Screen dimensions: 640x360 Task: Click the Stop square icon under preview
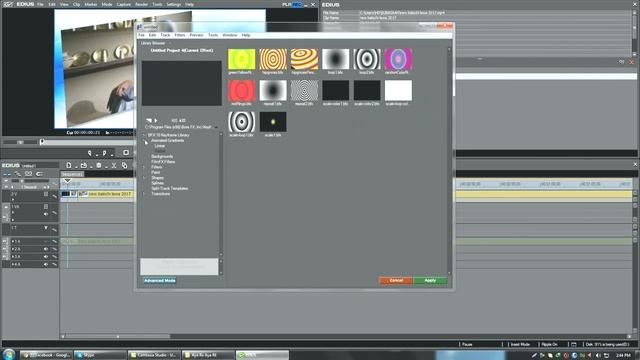click(x=126, y=153)
